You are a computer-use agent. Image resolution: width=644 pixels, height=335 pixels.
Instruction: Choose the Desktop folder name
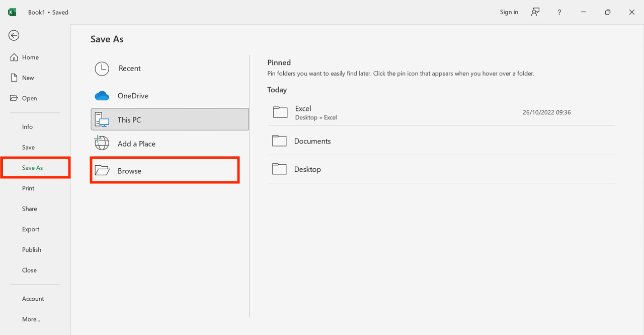307,169
